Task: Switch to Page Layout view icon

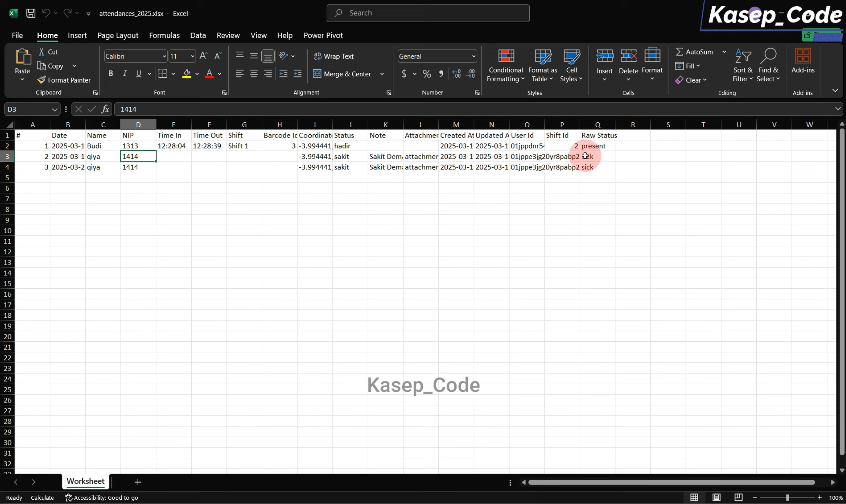Action: 716,497
